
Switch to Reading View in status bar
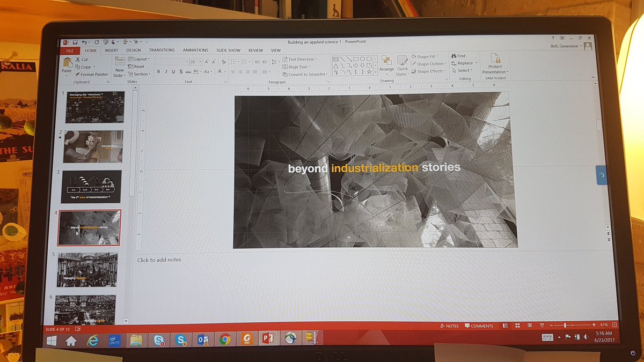[530, 326]
